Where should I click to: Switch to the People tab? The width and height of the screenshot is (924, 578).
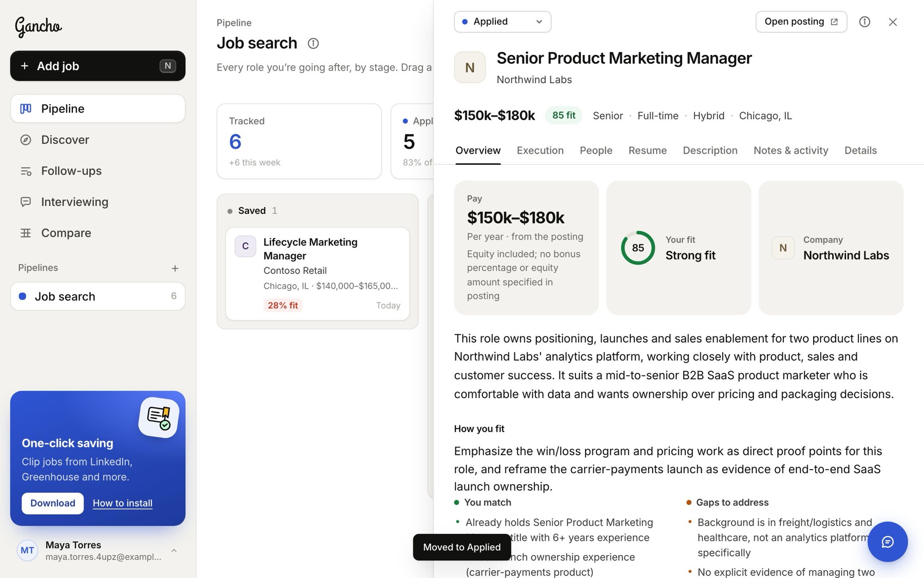pos(596,151)
